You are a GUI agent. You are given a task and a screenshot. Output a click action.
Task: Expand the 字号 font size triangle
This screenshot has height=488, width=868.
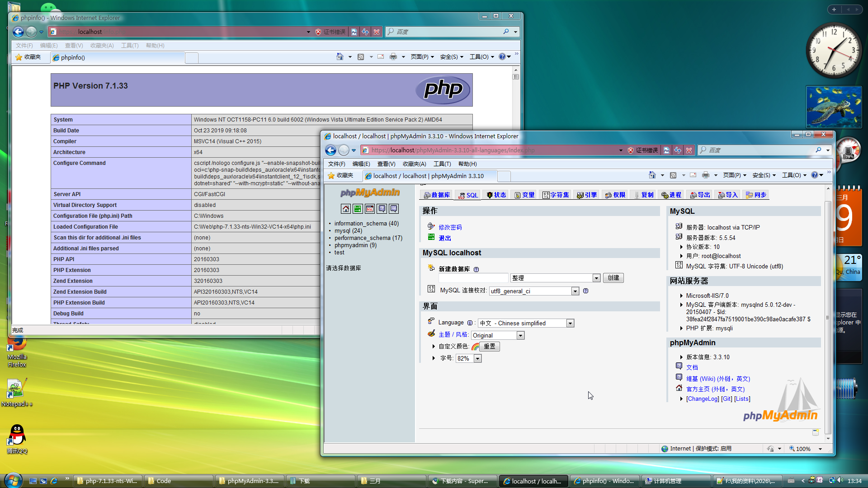(x=434, y=358)
